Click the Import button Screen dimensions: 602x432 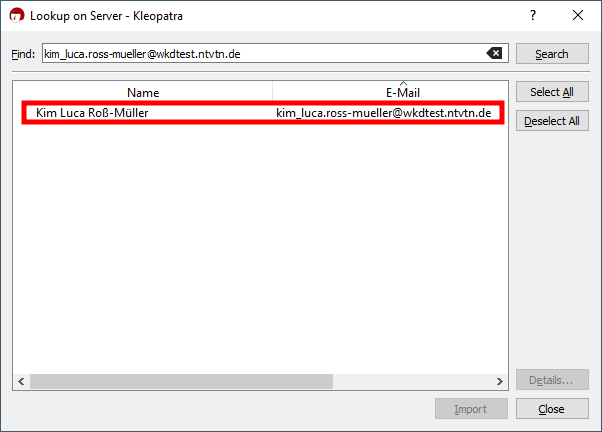coord(470,409)
